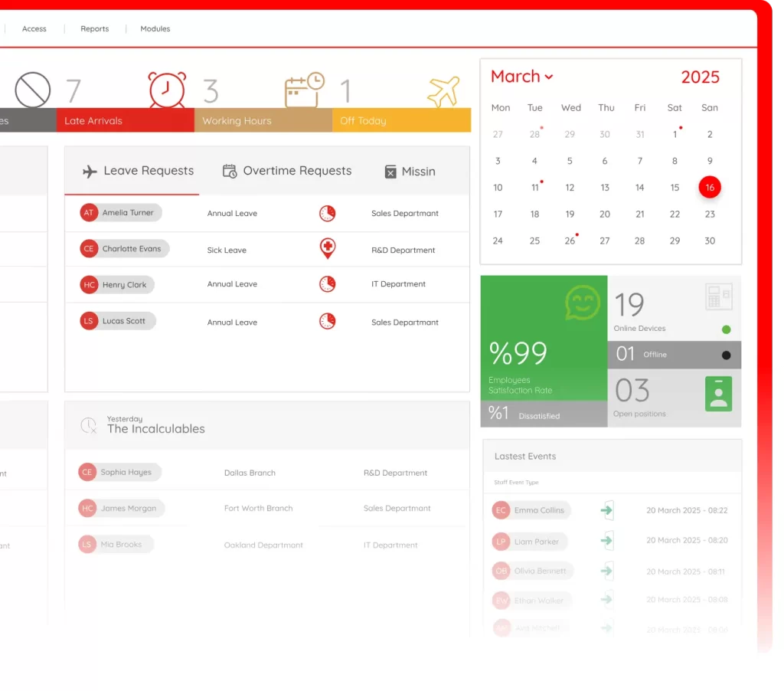Switch to the Missin tab
Viewport: 784px width, 691px height.
410,172
